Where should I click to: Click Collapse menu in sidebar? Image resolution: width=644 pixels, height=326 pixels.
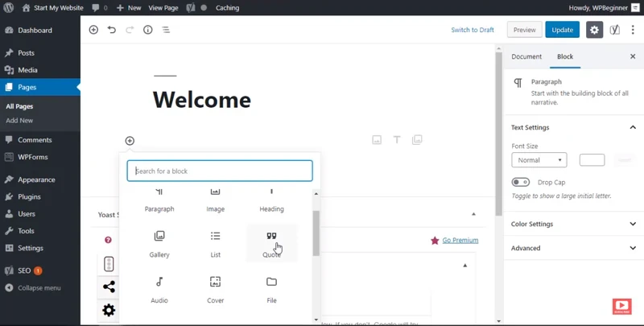click(40, 288)
